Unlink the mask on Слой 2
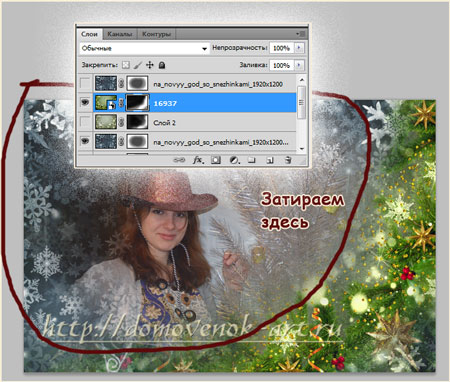The height and width of the screenshot is (382, 450). pyautogui.click(x=121, y=122)
